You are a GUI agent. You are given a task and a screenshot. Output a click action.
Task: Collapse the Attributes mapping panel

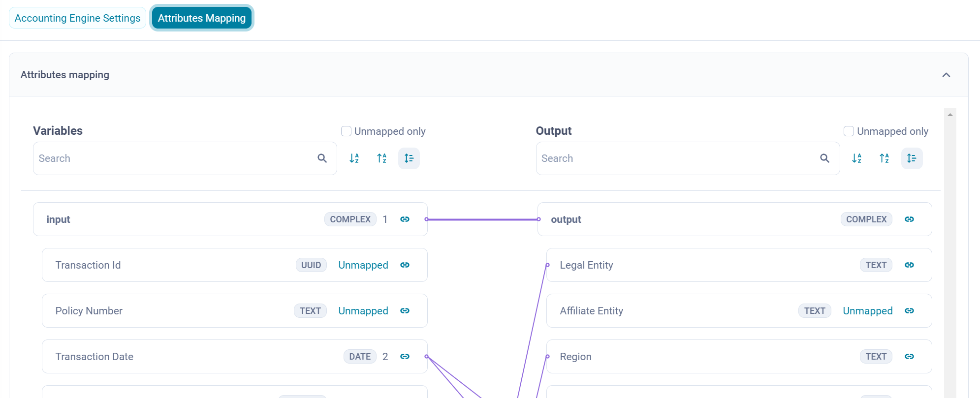click(x=946, y=75)
